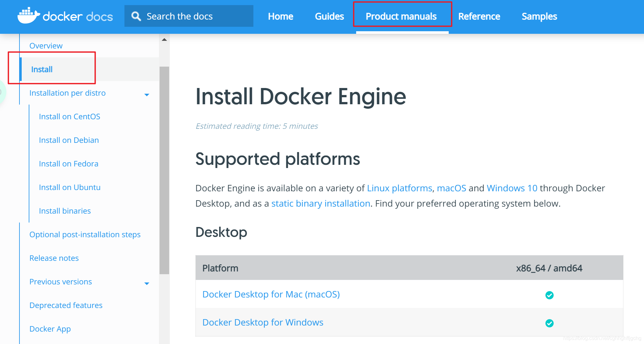Click the Windows support checkmark icon
This screenshot has height=344, width=644.
549,323
